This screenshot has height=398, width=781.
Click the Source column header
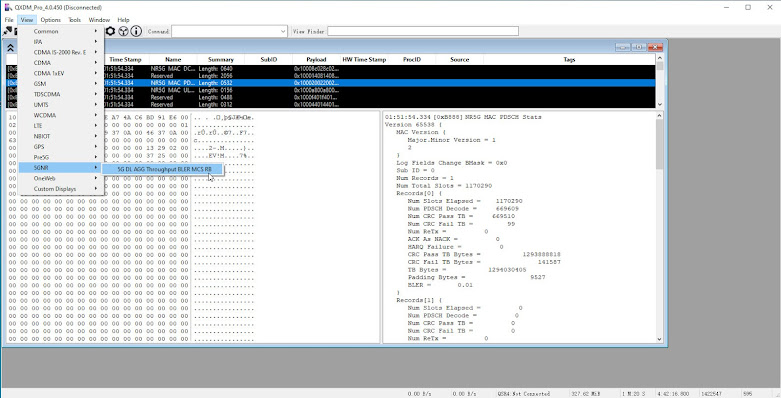[x=460, y=59]
